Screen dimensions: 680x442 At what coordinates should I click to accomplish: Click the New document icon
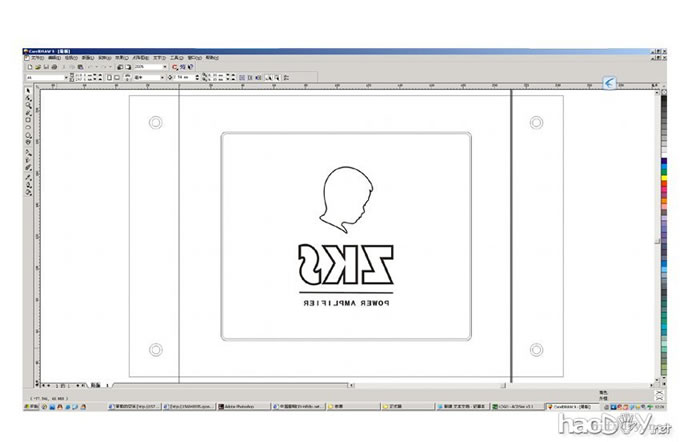click(x=30, y=67)
